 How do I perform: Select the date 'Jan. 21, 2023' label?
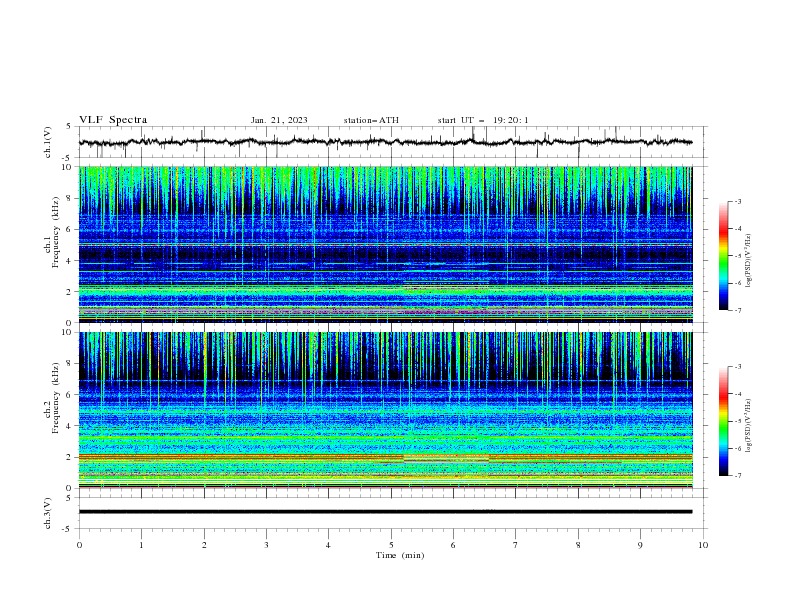pyautogui.click(x=279, y=120)
